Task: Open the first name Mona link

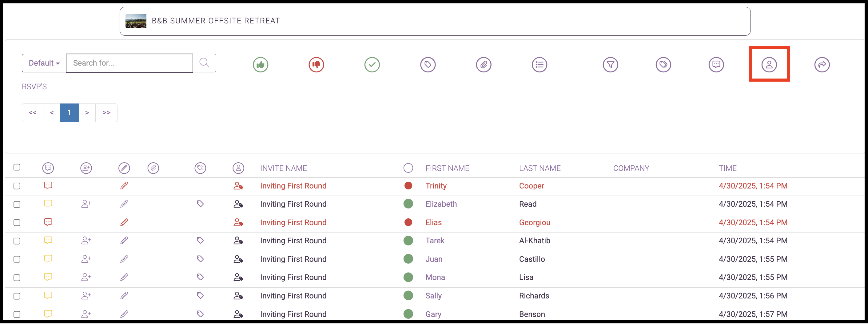Action: [435, 277]
